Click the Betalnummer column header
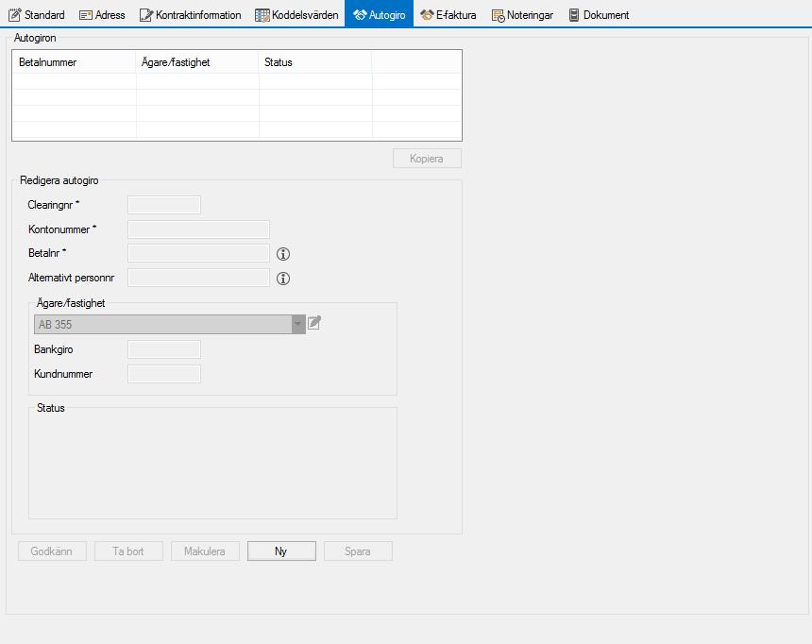Screen dimensions: 812x644 [x=74, y=62]
